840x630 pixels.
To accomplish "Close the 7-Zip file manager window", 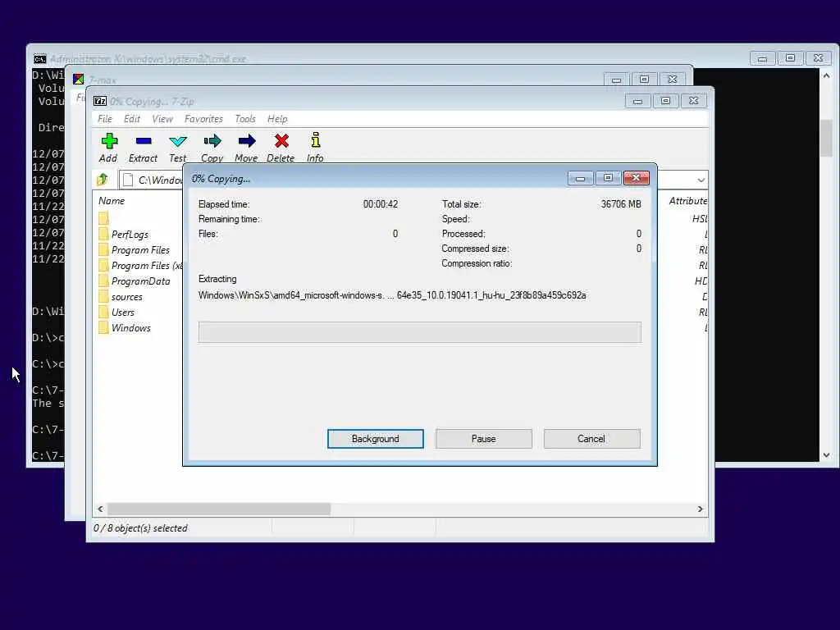I will click(x=693, y=101).
